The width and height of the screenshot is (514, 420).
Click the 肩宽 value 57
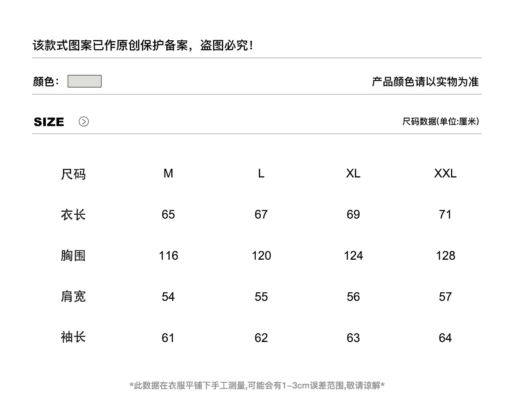pyautogui.click(x=445, y=297)
